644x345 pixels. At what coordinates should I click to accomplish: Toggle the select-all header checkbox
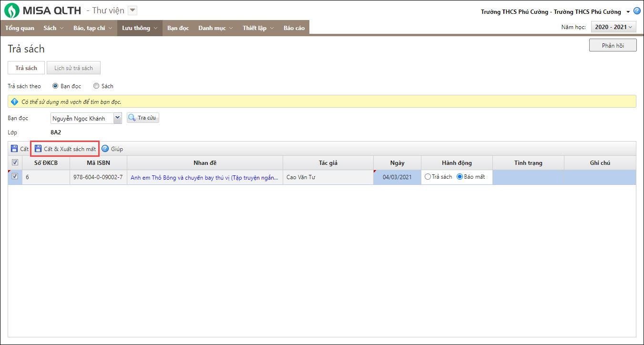coord(15,162)
